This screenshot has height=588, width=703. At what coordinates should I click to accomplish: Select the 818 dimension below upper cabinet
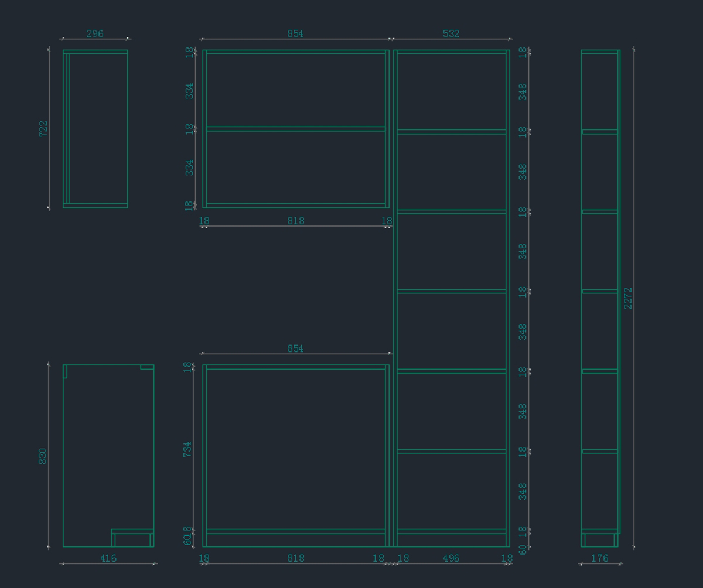pyautogui.click(x=296, y=221)
